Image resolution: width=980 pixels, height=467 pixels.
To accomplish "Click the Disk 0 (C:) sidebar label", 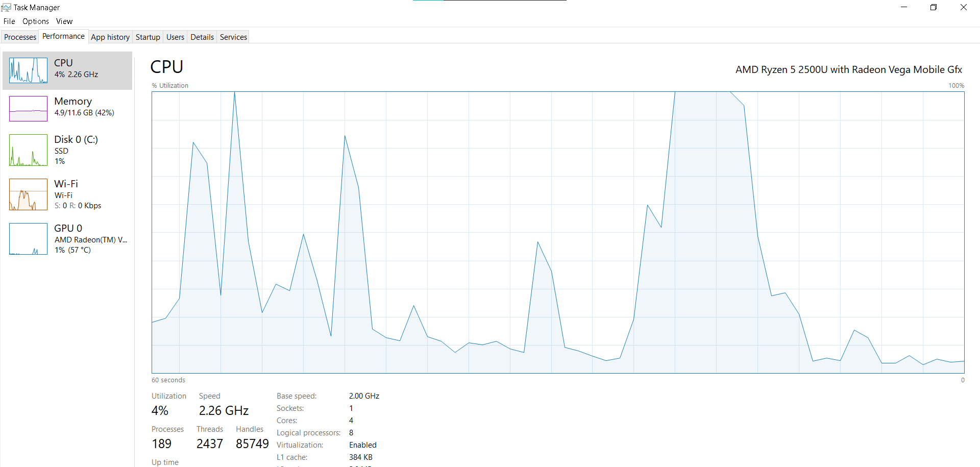I will [76, 139].
